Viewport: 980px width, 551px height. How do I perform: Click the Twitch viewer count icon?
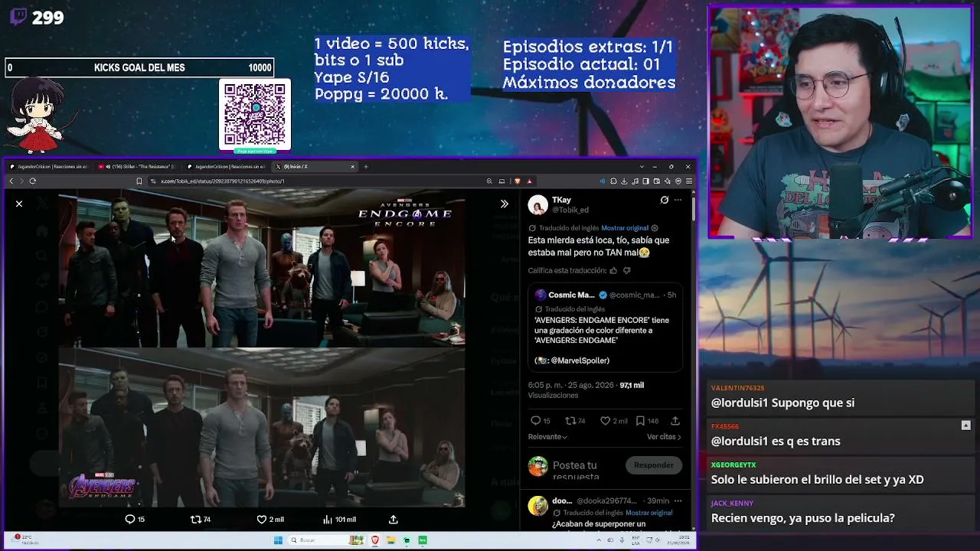coord(18,18)
